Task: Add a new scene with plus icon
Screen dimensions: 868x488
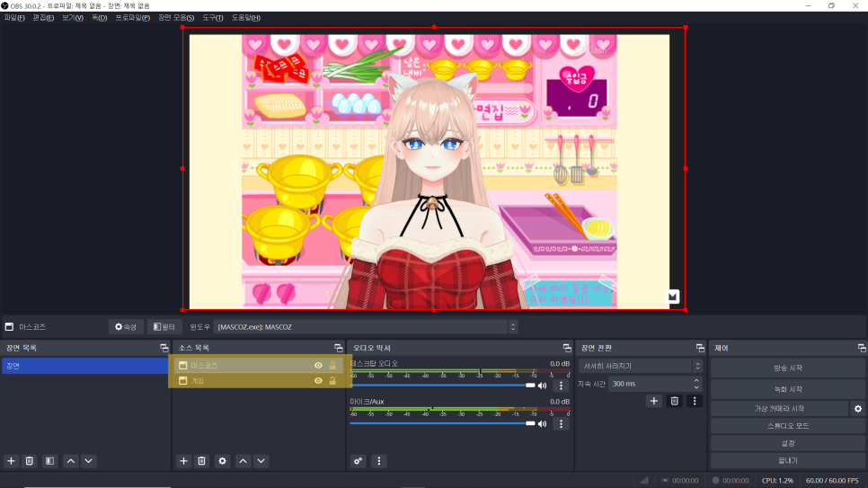Action: tap(11, 461)
